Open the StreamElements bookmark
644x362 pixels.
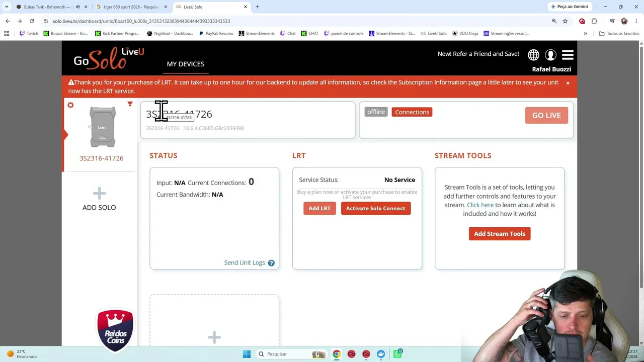(257, 34)
